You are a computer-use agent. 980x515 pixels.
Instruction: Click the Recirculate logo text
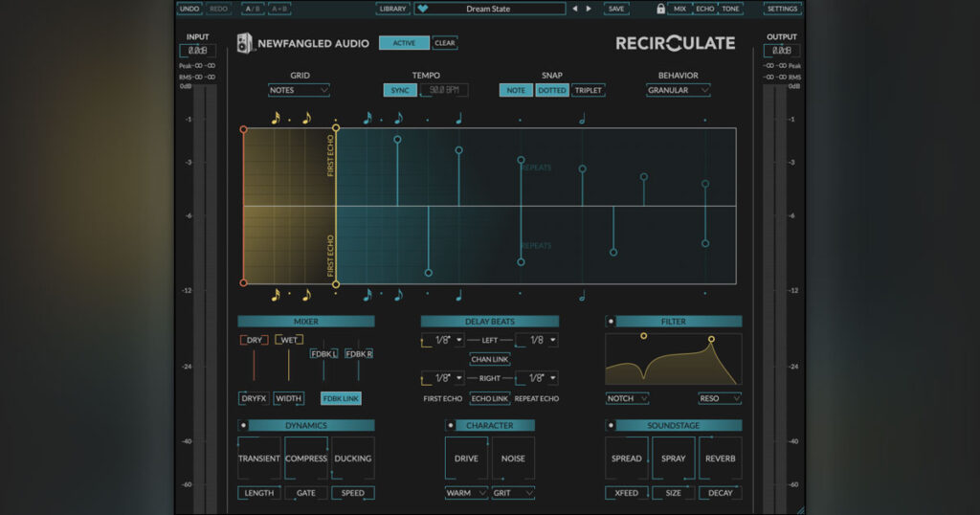click(x=675, y=43)
